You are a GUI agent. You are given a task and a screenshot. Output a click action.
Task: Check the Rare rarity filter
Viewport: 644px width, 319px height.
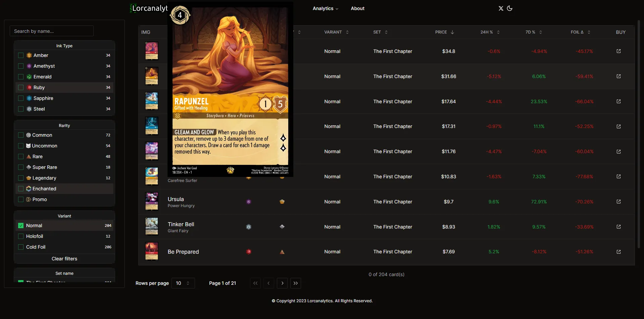[x=21, y=156]
